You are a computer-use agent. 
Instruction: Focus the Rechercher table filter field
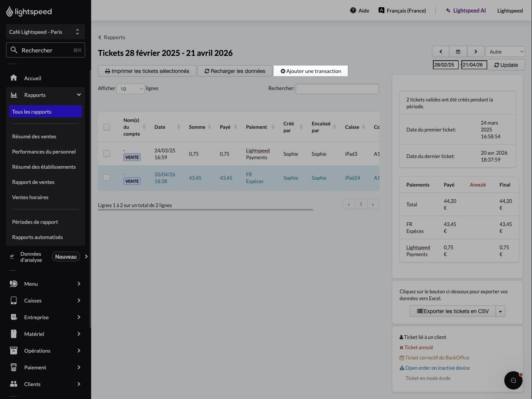point(337,89)
